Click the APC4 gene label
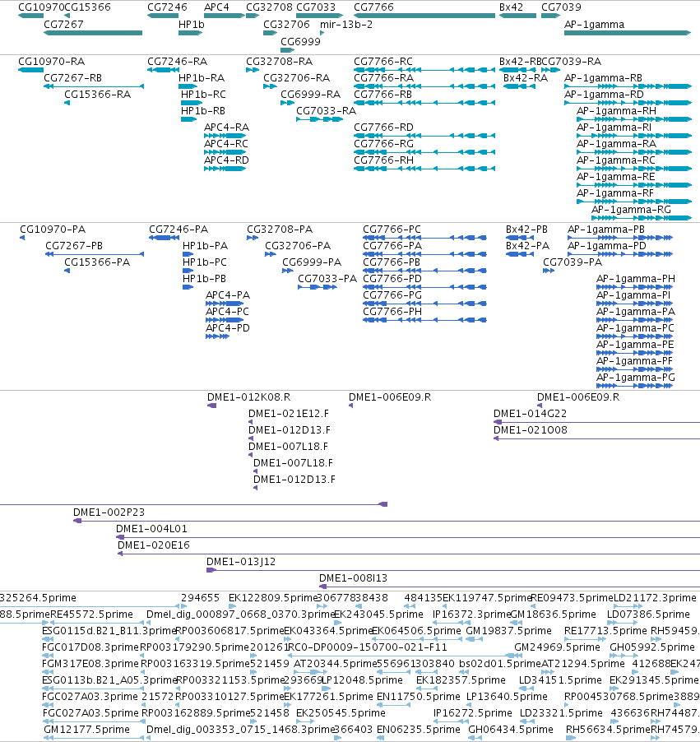Image resolution: width=700 pixels, height=742 pixels. click(x=216, y=7)
